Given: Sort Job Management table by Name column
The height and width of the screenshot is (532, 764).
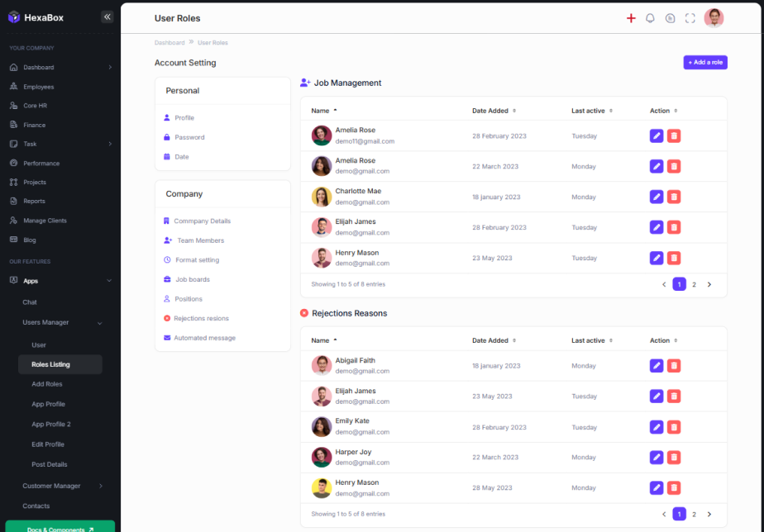Looking at the screenshot, I should [x=324, y=111].
